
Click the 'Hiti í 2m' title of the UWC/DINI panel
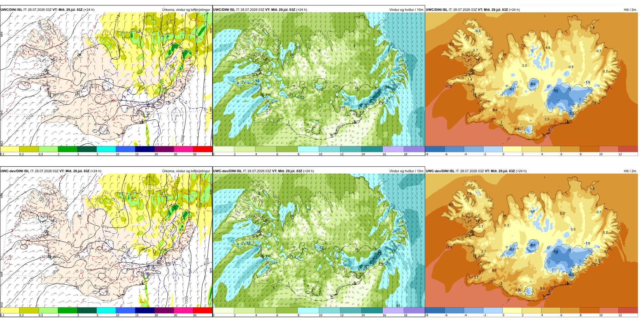[630, 10]
